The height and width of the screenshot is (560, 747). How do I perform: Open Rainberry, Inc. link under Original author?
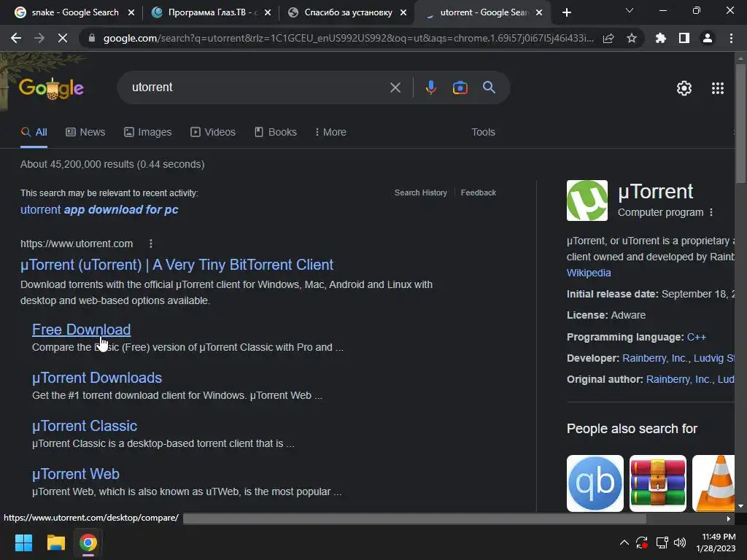(x=678, y=379)
